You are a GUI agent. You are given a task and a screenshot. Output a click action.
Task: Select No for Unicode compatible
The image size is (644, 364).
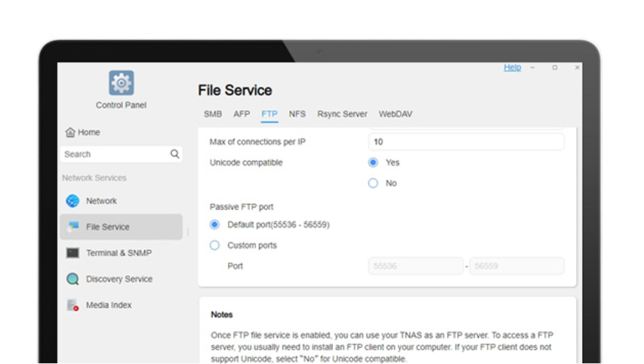click(x=373, y=183)
